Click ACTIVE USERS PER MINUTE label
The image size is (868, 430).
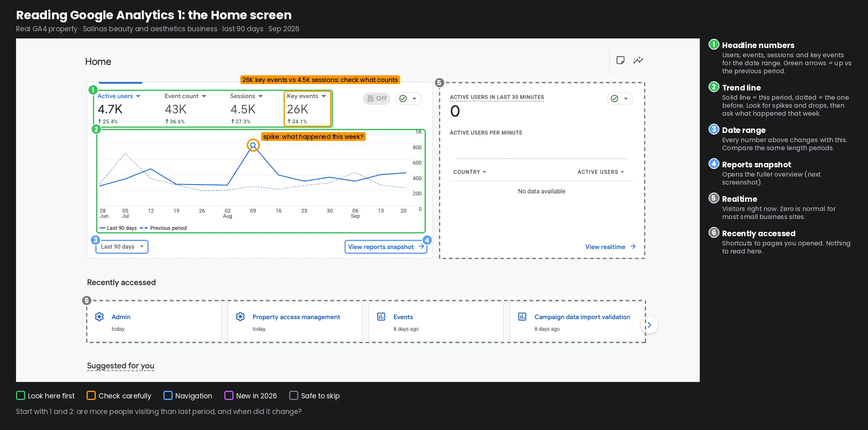(486, 133)
